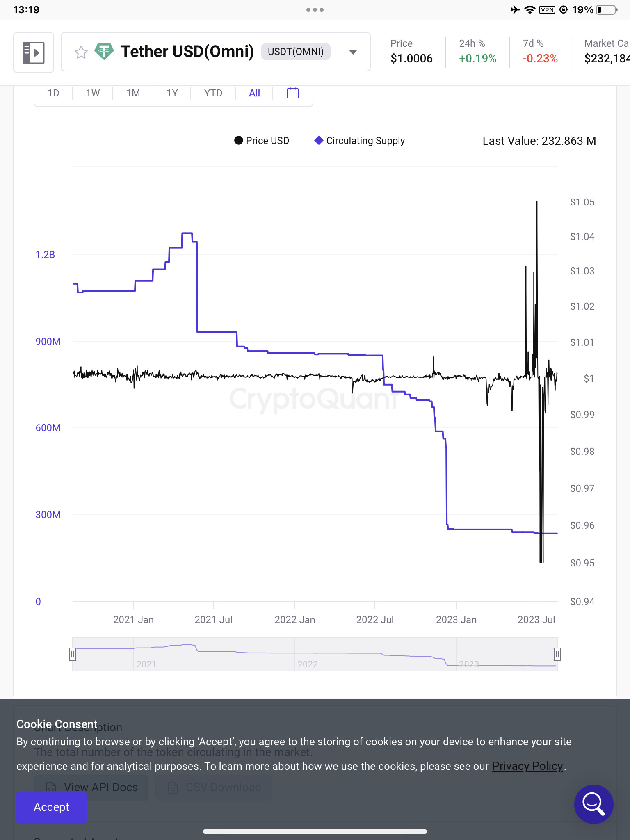This screenshot has width=630, height=840.
Task: Choose the 1Y time range tab
Action: [x=172, y=93]
